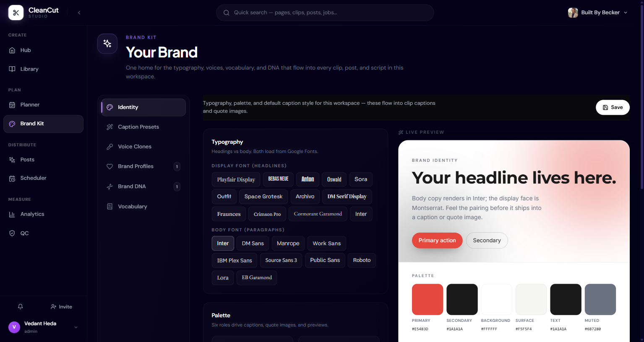Viewport: 644px width, 342px height.
Task: Choose Fraunces as display font
Action: pyautogui.click(x=229, y=214)
